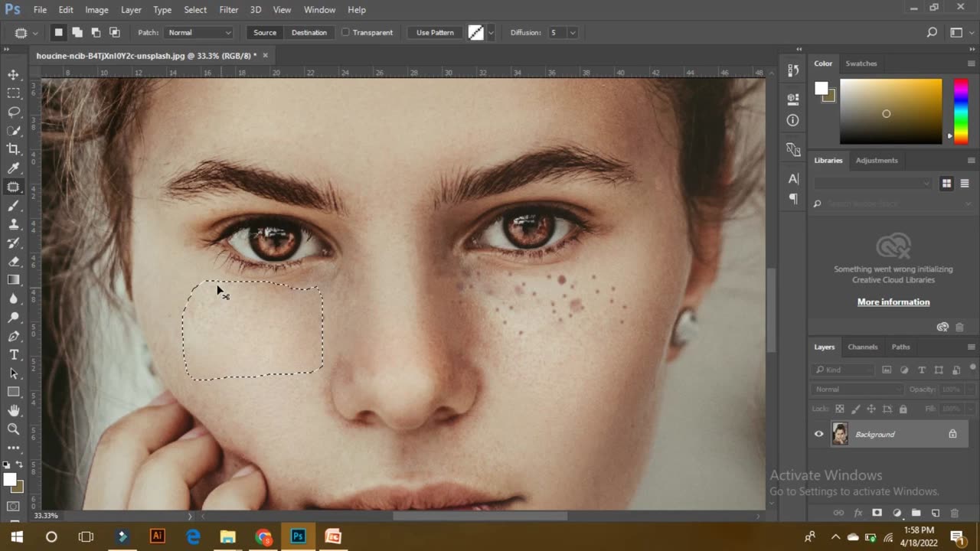Toggle lock transparent pixels
This screenshot has height=551, width=980.
(x=839, y=409)
